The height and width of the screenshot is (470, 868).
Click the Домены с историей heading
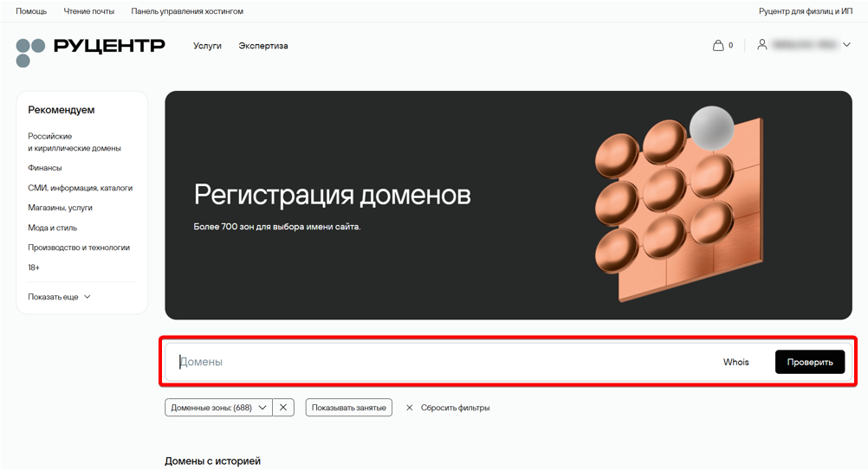[x=212, y=461]
